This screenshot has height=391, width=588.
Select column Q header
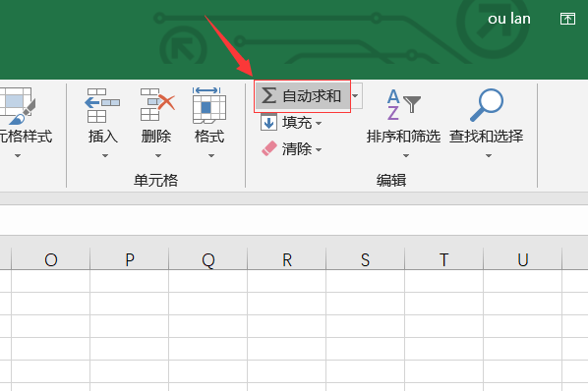click(x=208, y=258)
